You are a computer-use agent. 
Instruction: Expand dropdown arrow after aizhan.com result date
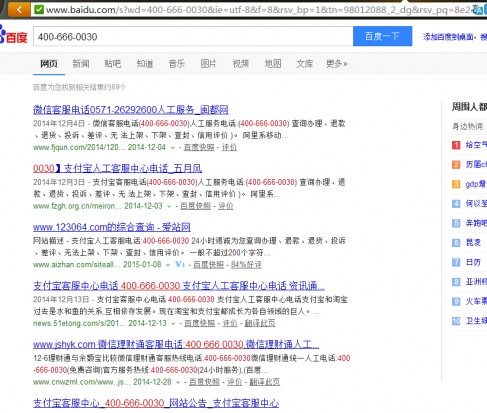click(x=168, y=265)
